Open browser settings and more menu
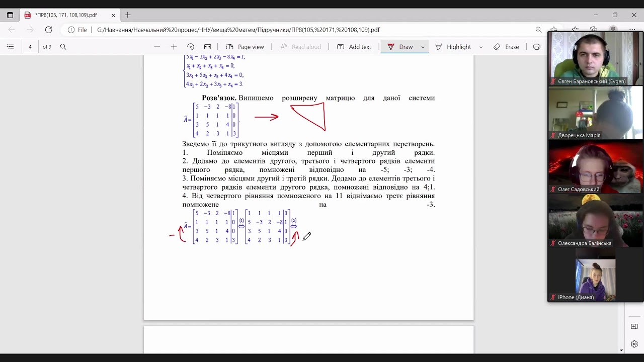Screen dimensions: 644x362 coord(633,30)
